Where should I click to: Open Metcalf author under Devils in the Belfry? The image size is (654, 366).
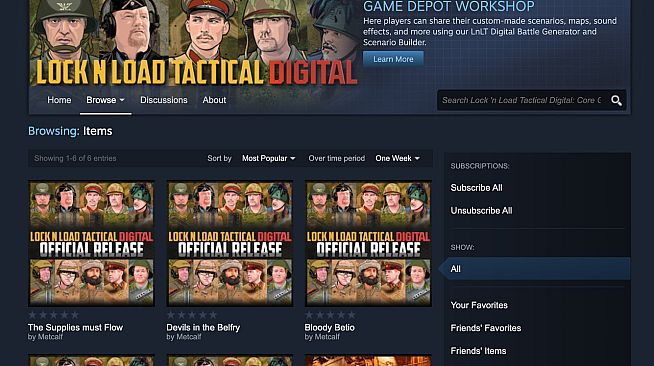(189, 337)
